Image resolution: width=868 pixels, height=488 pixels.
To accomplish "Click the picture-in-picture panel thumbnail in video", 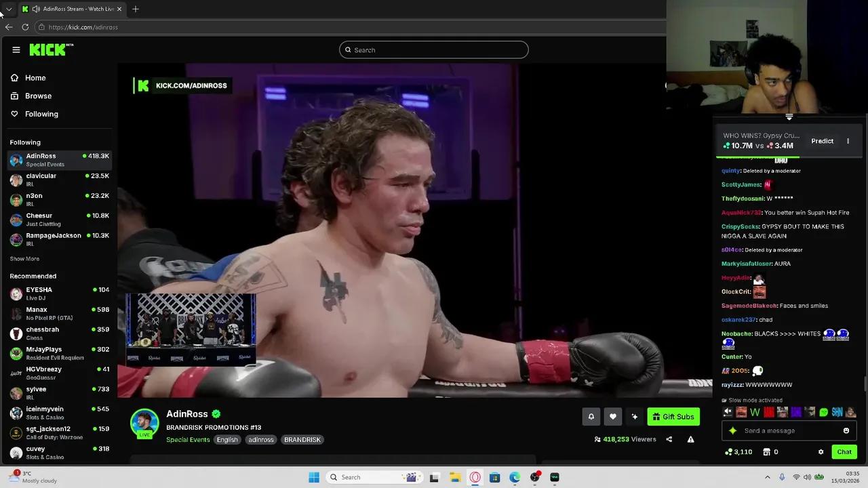I will [x=191, y=329].
